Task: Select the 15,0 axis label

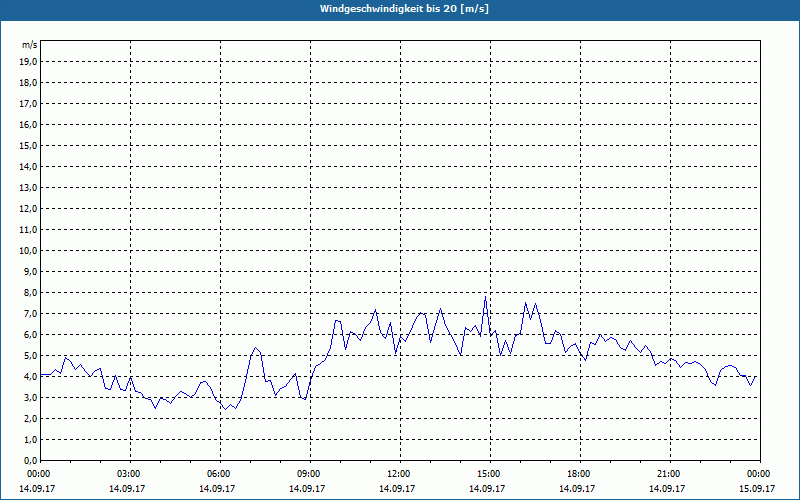Action: [28, 145]
